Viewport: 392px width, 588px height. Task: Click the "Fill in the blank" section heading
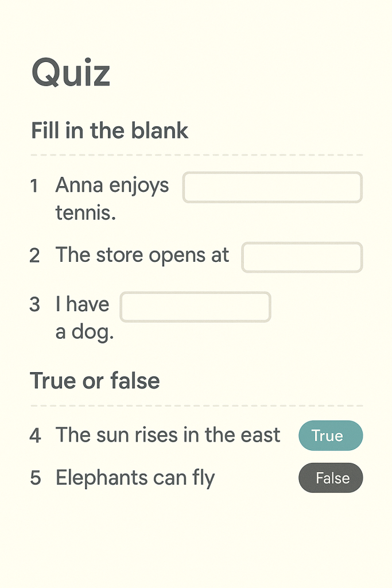tap(110, 130)
